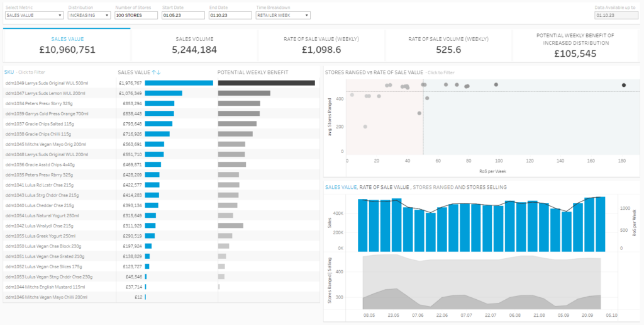Open the Time Breakdown RETAILER WEEK dropdown
The image size is (644, 325).
tap(283, 15)
